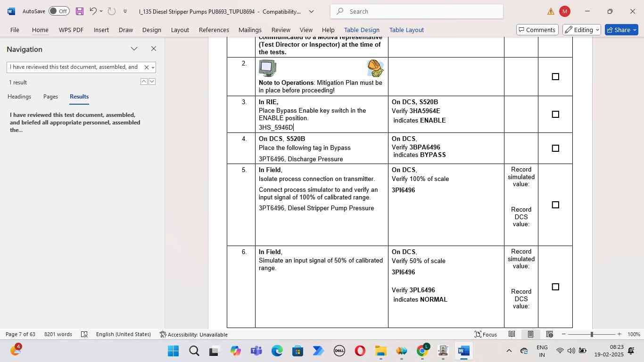Switch to Headings tab in Navigation
644x362 pixels.
coord(19,97)
